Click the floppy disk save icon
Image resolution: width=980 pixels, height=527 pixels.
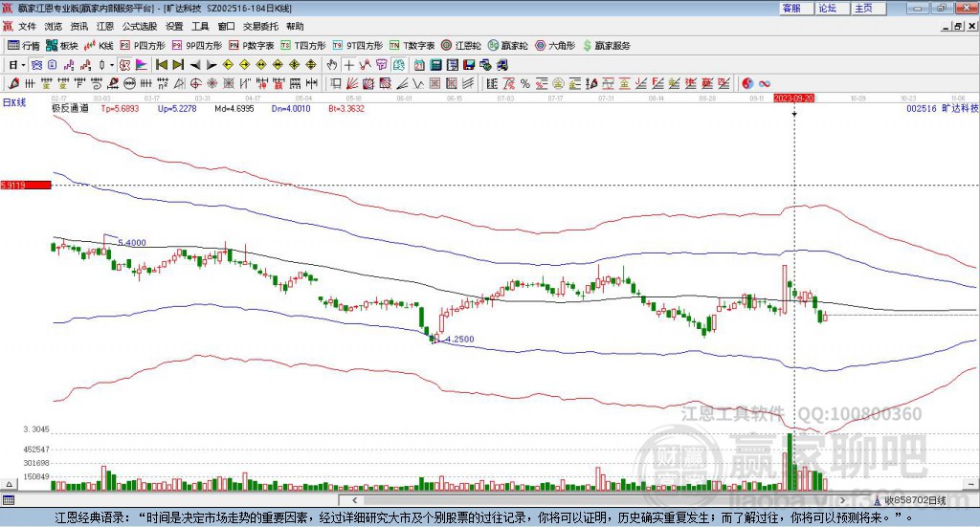point(469,65)
